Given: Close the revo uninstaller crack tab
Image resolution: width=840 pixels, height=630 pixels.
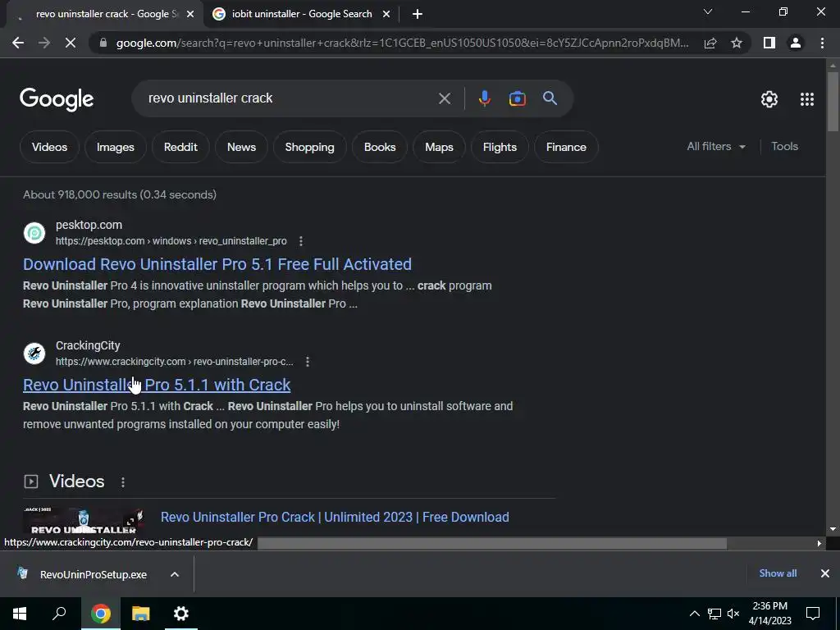Looking at the screenshot, I should 190,14.
